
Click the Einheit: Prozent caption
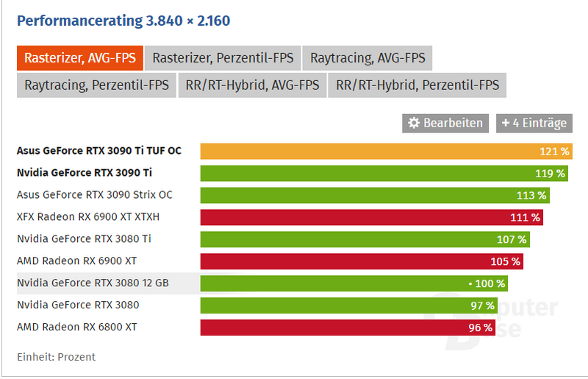click(x=57, y=357)
